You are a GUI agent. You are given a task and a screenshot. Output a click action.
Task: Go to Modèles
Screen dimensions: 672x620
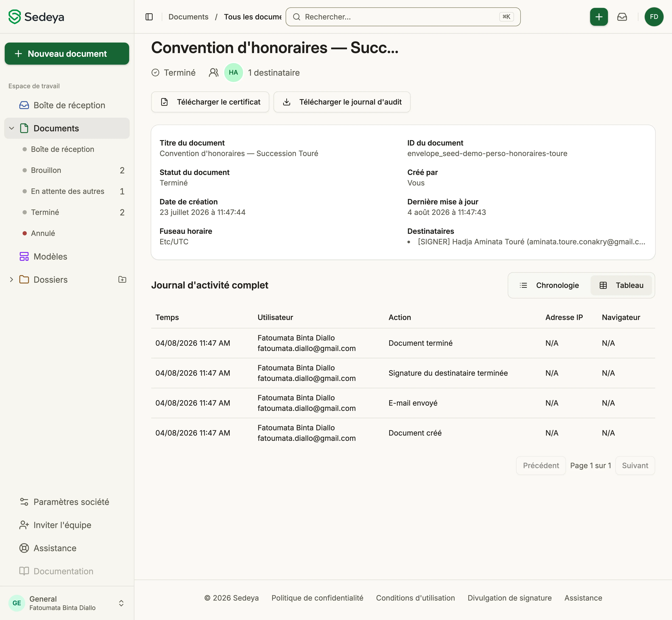point(50,257)
